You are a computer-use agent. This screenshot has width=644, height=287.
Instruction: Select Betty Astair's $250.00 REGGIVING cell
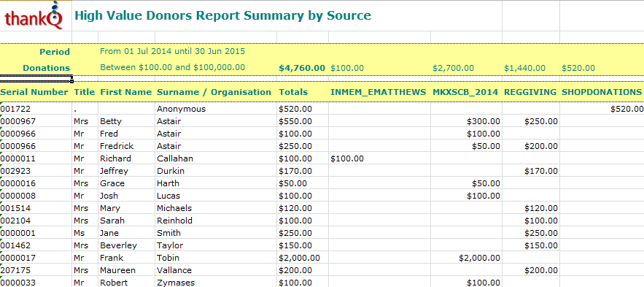pos(541,121)
